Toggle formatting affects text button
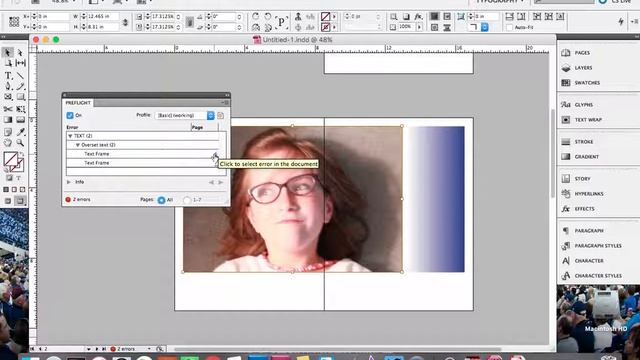The height and width of the screenshot is (360, 640). (18, 178)
